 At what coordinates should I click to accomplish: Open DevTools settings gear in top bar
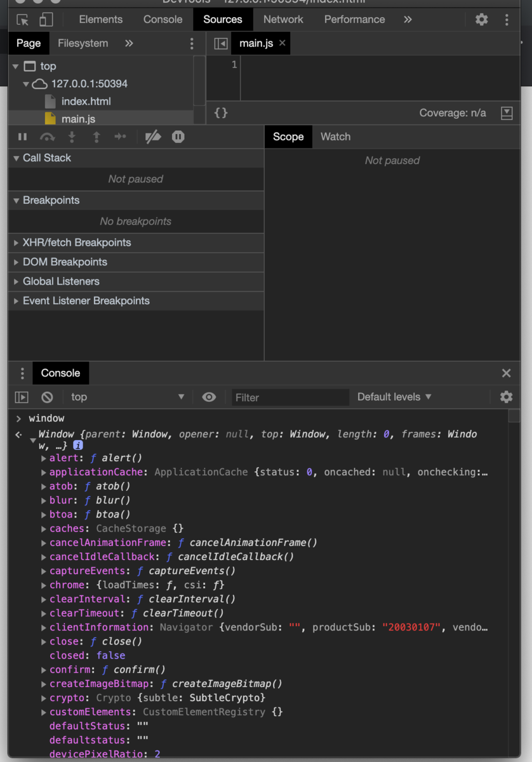(482, 20)
